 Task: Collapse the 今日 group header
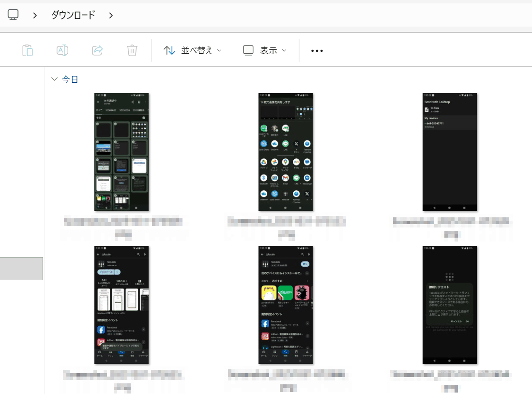click(x=54, y=79)
